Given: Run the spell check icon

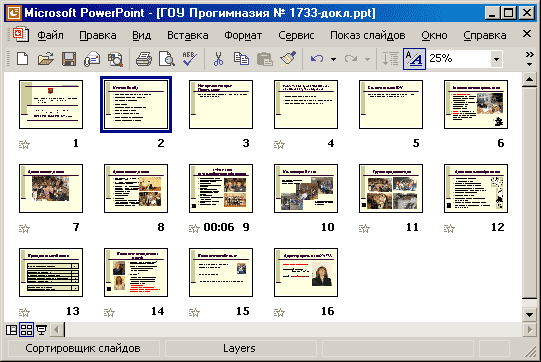Looking at the screenshot, I should tap(189, 59).
